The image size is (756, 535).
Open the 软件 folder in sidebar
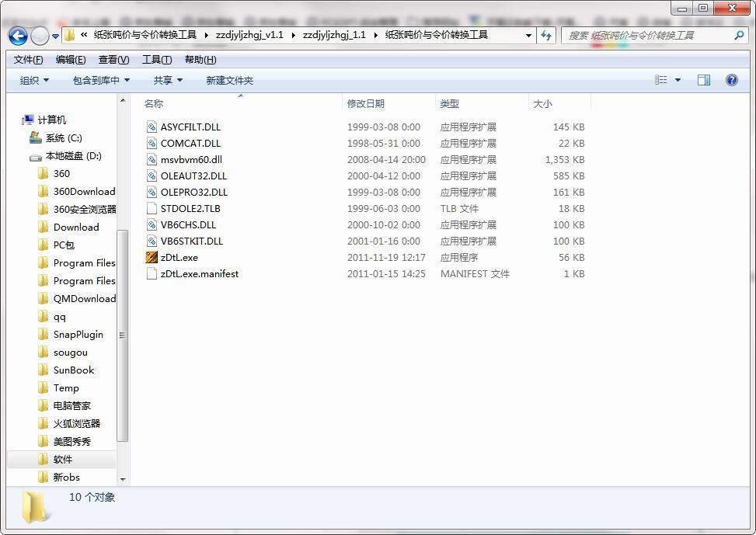click(63, 459)
